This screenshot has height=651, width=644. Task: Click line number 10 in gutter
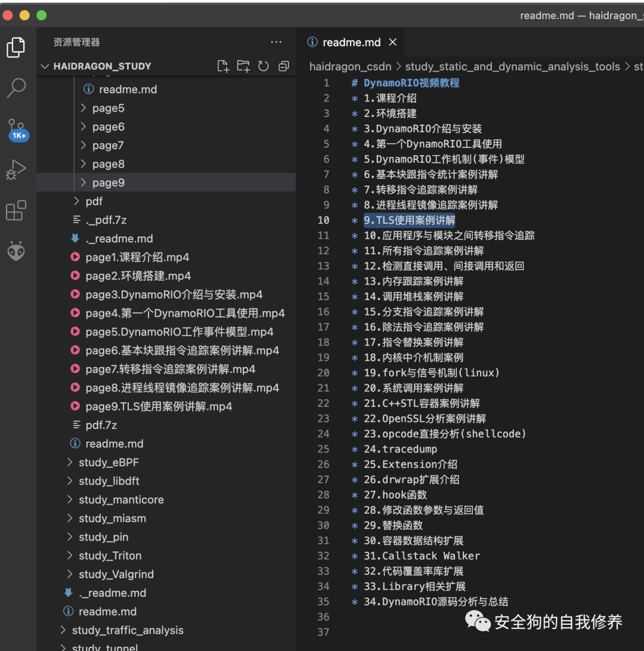coord(323,220)
